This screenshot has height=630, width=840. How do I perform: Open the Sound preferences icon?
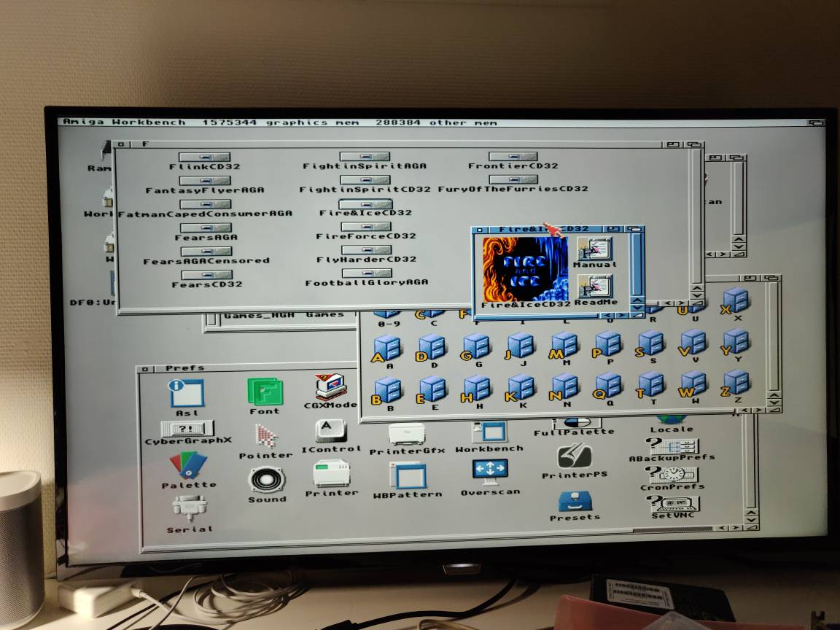tap(266, 481)
